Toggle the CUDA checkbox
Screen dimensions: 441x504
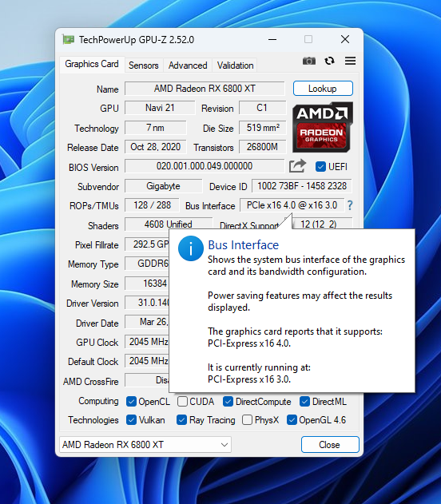coord(182,401)
